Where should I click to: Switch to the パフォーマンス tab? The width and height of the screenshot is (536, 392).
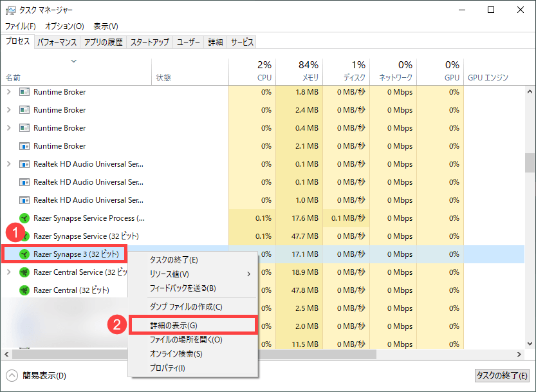[57, 42]
